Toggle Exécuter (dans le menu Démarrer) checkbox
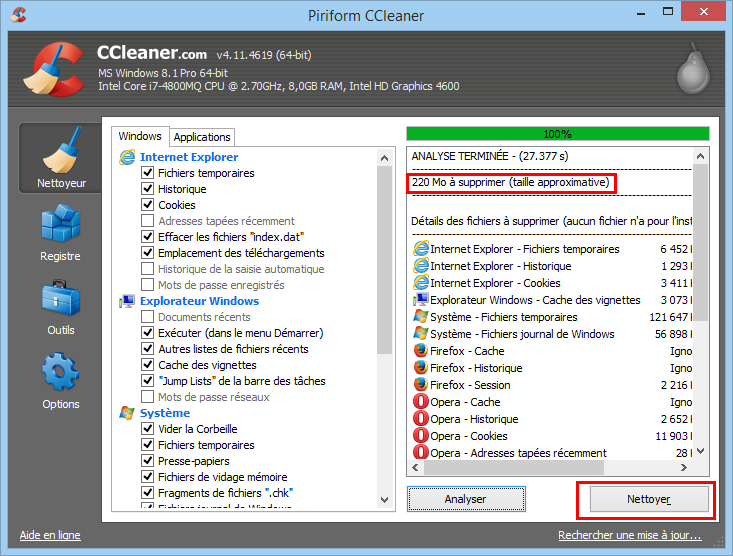 148,332
